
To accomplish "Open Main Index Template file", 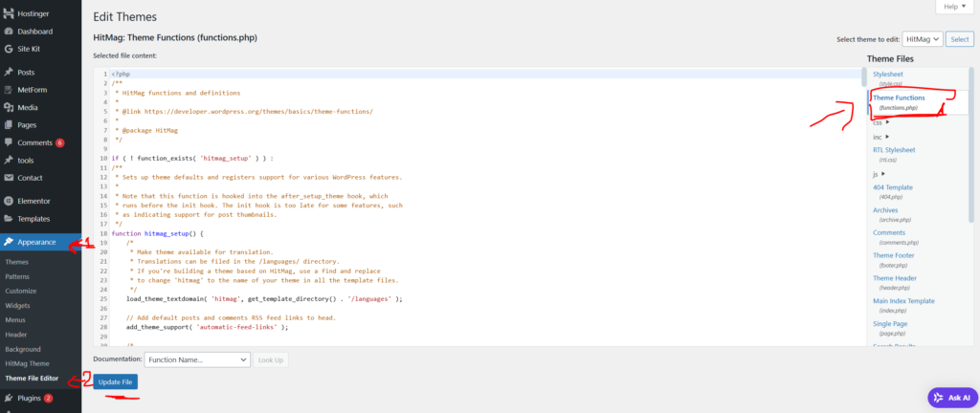I will click(903, 301).
